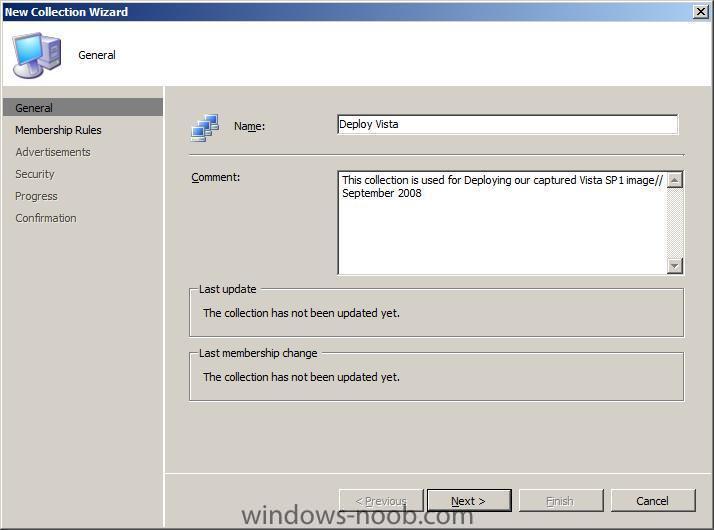Open the Advertisements step
This screenshot has height=530, width=714.
[53, 152]
